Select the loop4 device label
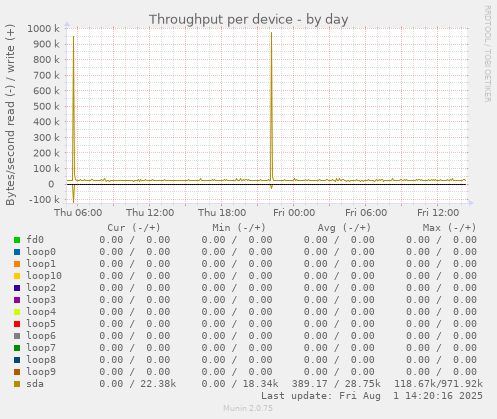 pos(41,312)
